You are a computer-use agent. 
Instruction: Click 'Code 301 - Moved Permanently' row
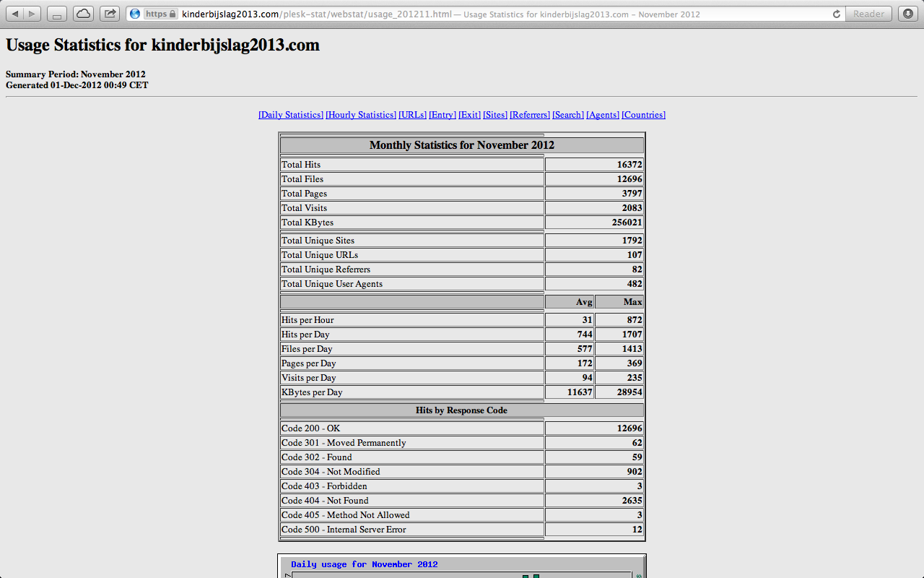462,443
